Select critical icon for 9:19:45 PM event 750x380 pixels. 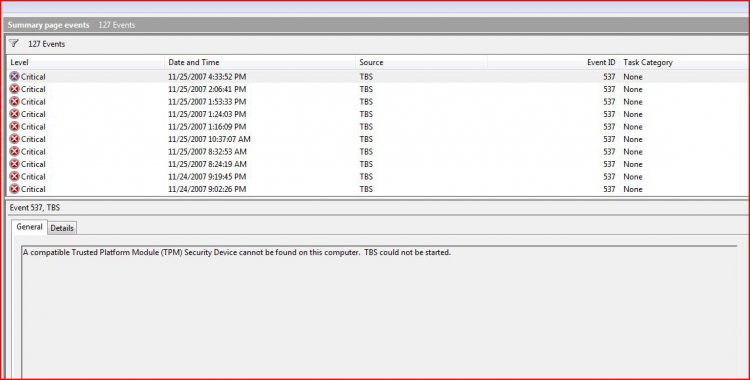14,176
